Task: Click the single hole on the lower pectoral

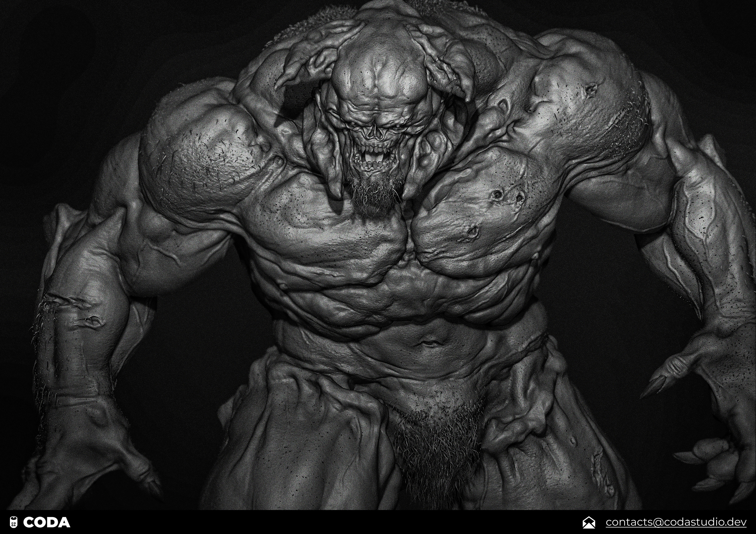Action: coord(473,232)
